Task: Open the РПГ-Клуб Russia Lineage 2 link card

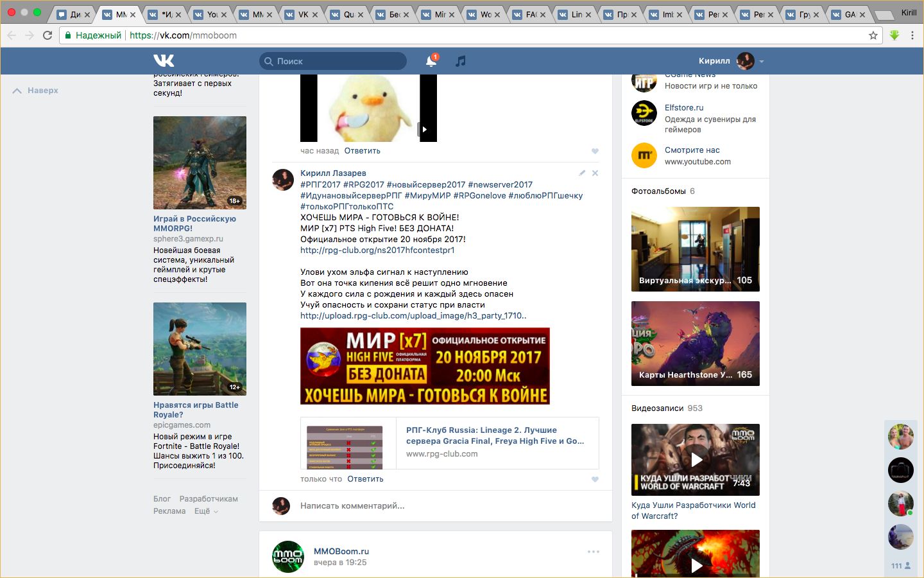Action: 449,443
